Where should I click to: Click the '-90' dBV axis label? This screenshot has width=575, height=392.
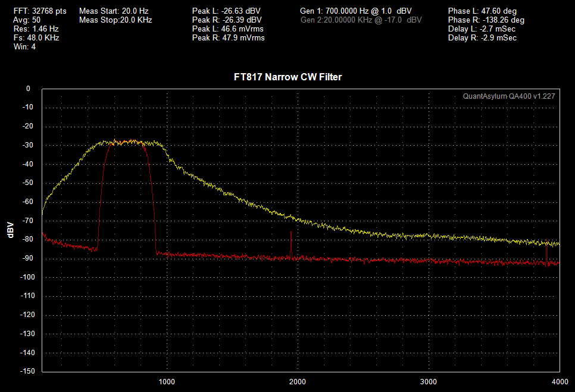[x=27, y=258]
